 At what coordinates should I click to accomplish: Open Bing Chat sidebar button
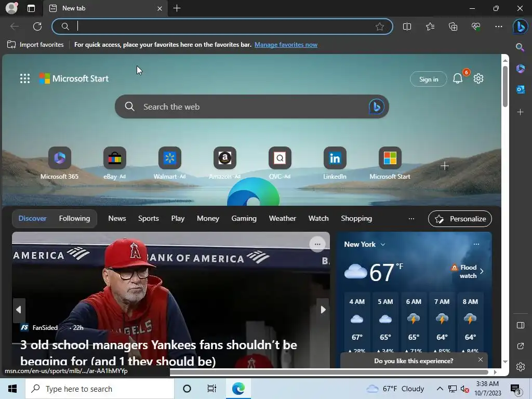pos(520,27)
